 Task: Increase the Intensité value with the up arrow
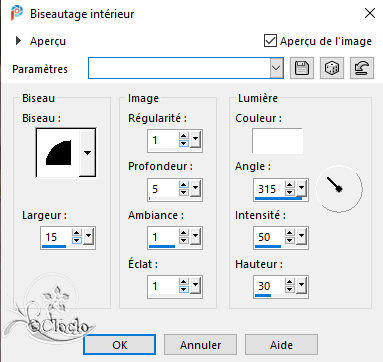point(290,233)
